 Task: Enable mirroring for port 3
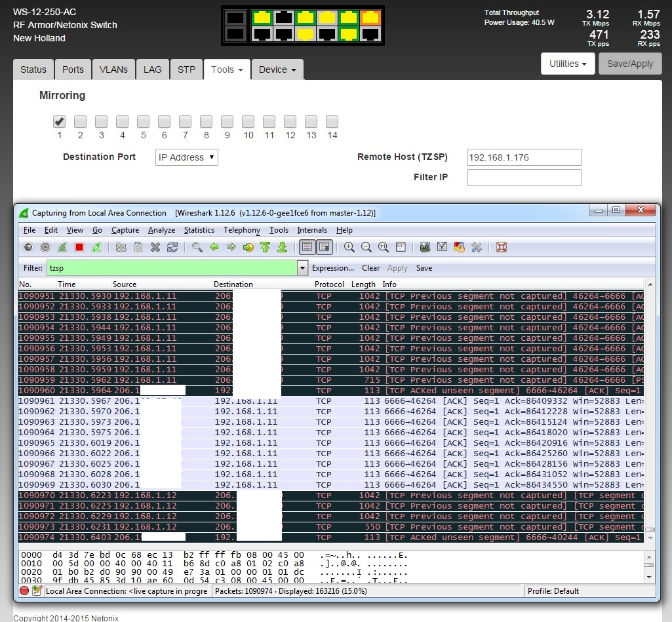pyautogui.click(x=101, y=122)
